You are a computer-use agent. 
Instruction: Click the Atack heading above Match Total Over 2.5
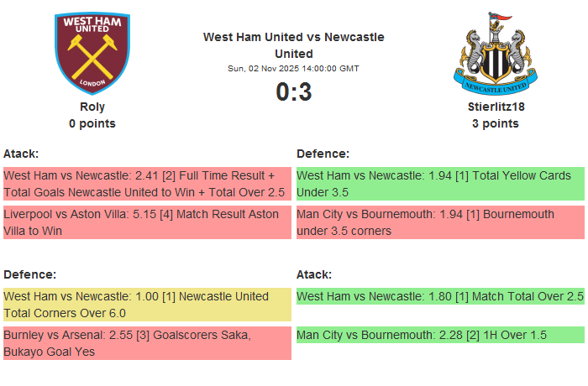coord(314,274)
